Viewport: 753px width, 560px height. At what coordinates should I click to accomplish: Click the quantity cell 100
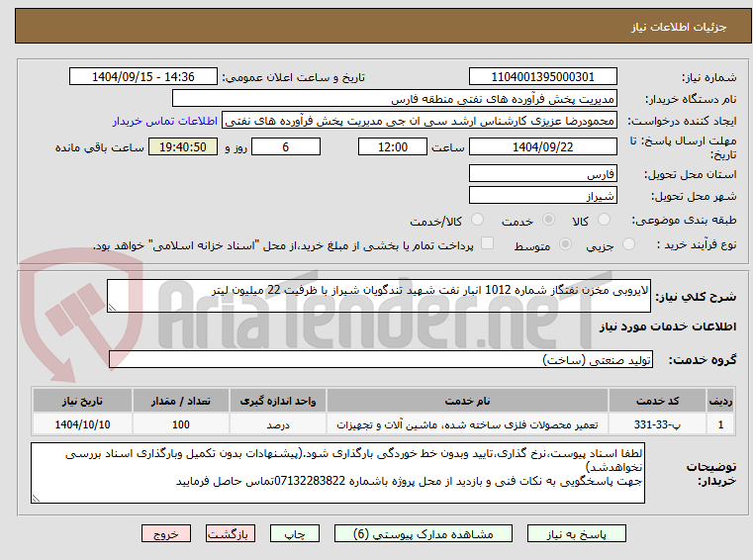tap(181, 424)
